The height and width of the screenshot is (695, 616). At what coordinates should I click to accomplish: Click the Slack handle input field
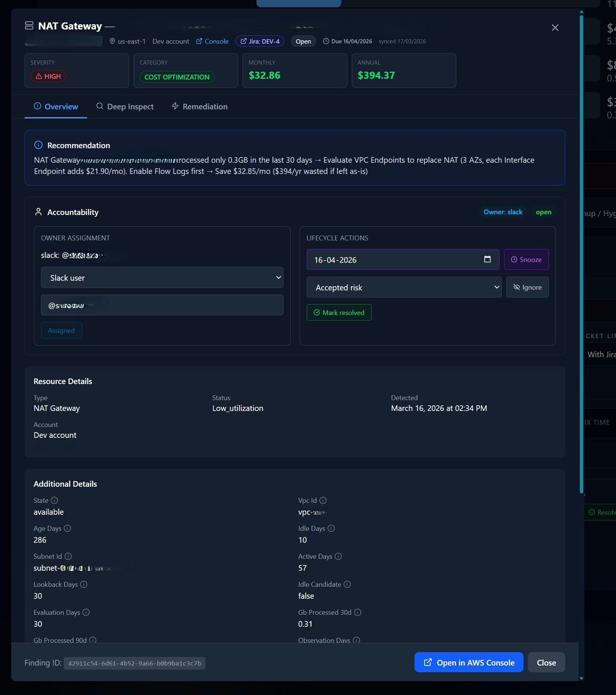tap(162, 305)
